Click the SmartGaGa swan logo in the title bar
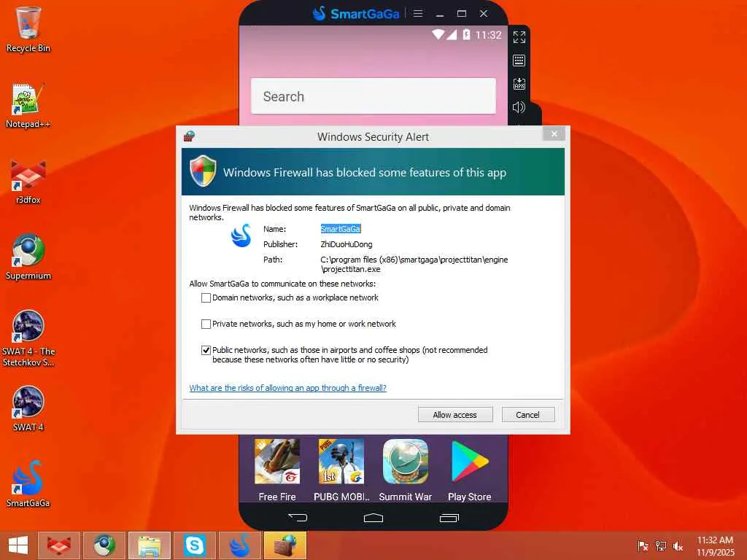This screenshot has width=747, height=560. click(x=320, y=13)
